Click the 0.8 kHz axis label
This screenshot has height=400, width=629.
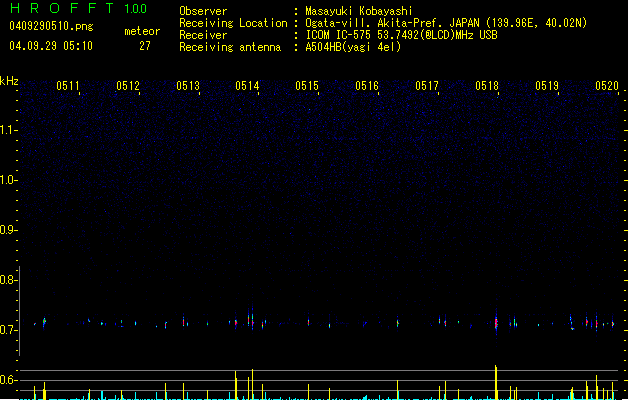coord(8,280)
